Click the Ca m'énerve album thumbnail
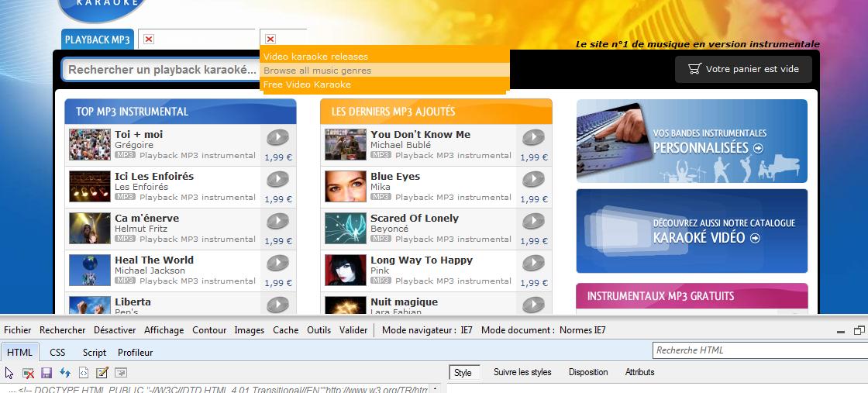 click(x=90, y=228)
